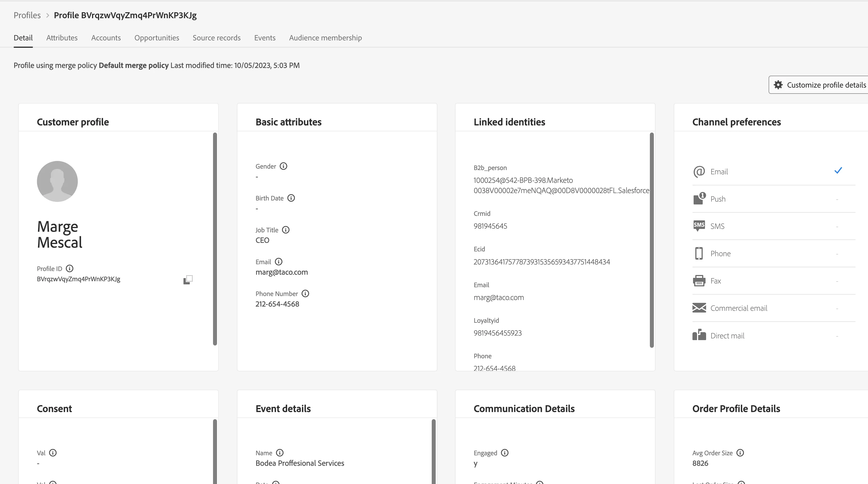Click the Fax printer icon
Image resolution: width=868 pixels, height=484 pixels.
[x=699, y=281]
